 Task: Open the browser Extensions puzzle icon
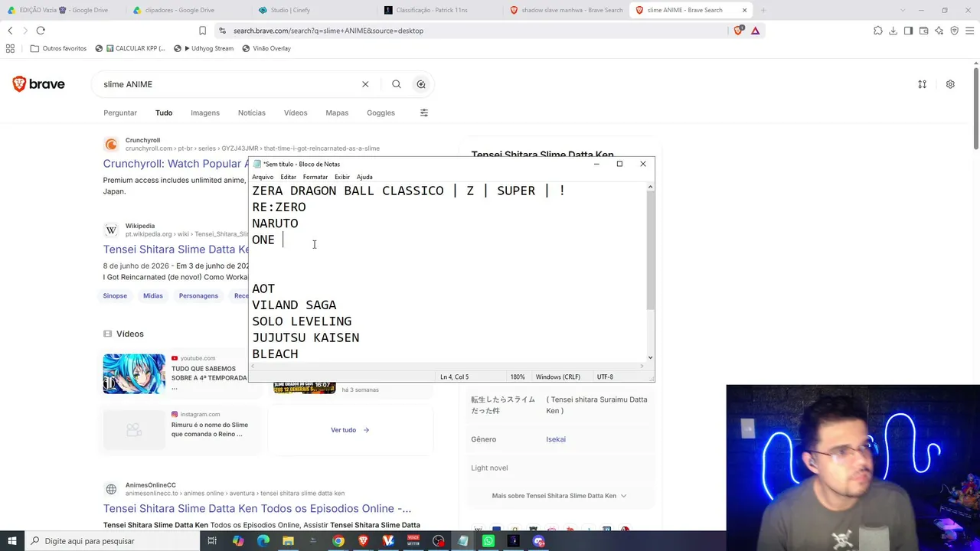pyautogui.click(x=877, y=31)
